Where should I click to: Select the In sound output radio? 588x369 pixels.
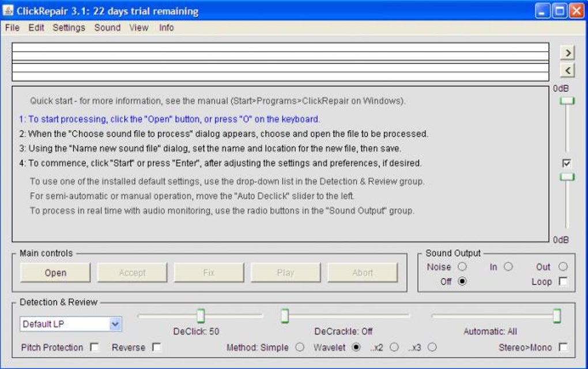(x=508, y=266)
